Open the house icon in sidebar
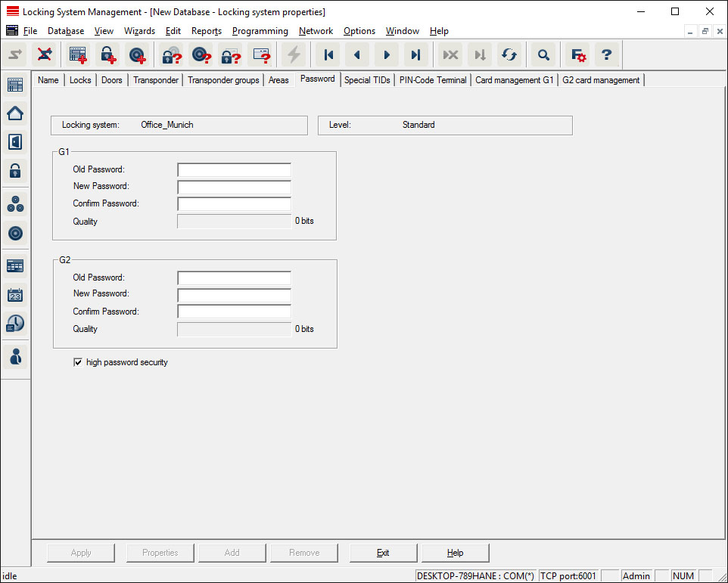 click(15, 113)
